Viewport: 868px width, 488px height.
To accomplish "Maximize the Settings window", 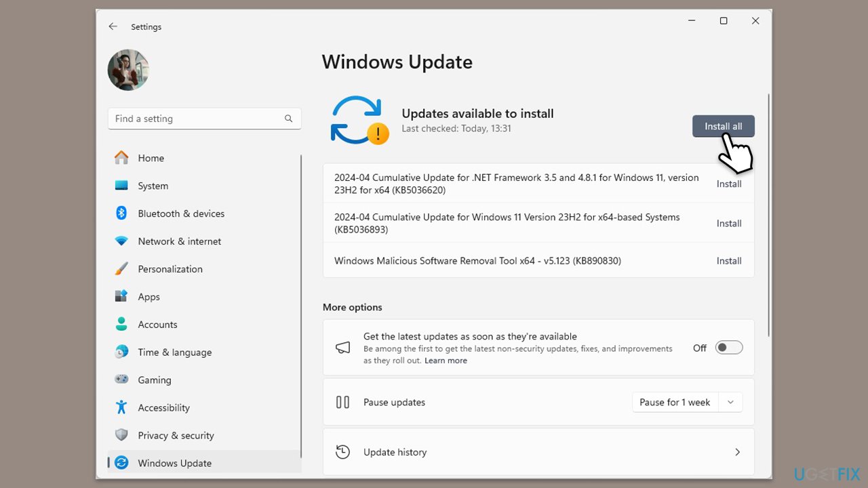I will point(724,21).
